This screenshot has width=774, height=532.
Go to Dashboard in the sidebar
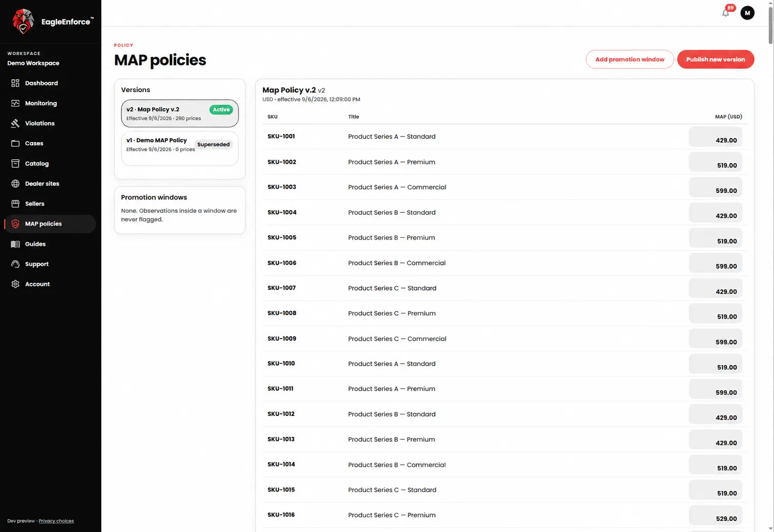(x=50, y=83)
